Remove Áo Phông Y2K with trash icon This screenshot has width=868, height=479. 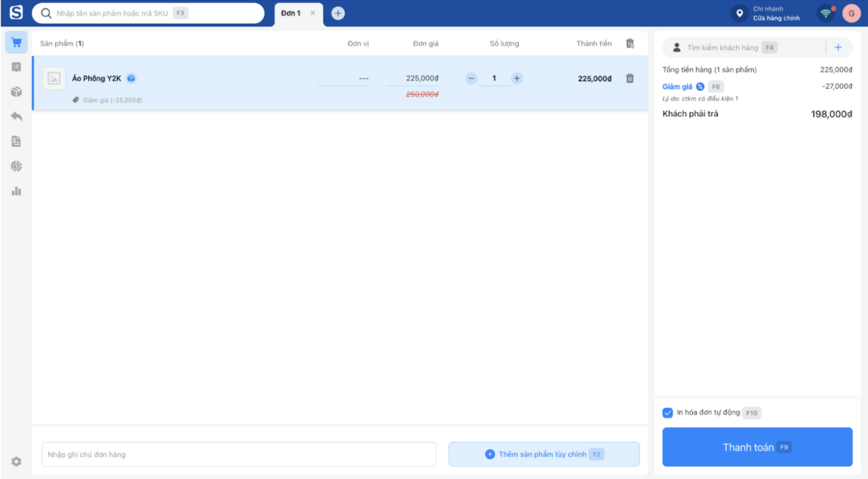(x=630, y=78)
